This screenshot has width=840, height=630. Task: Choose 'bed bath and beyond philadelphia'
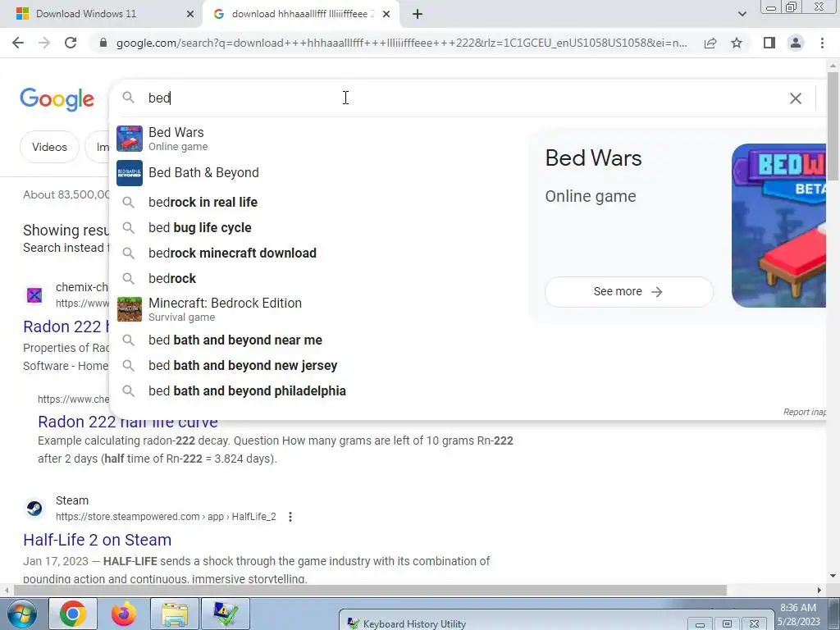(247, 391)
